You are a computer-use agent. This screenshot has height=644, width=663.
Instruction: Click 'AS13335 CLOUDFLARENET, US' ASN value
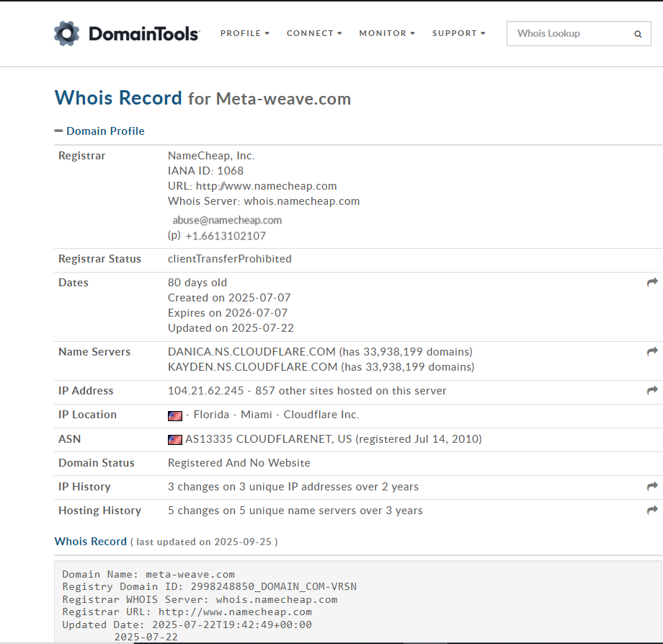click(269, 439)
